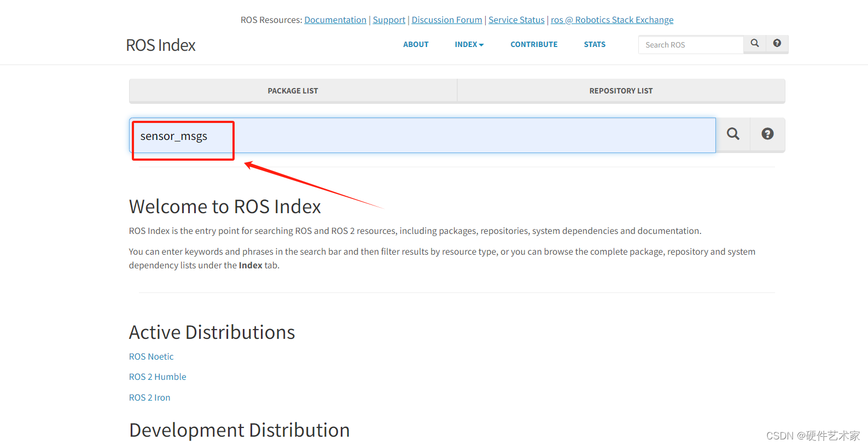Open the Support link

pos(389,20)
